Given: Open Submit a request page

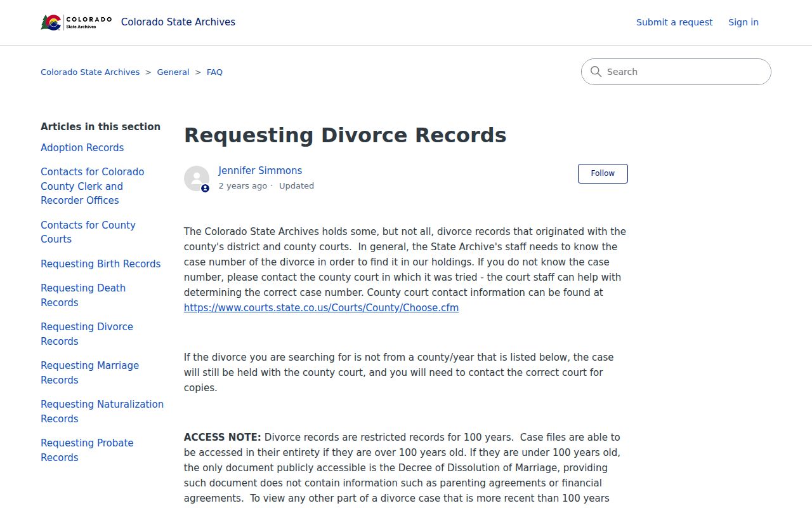Looking at the screenshot, I should 674,22.
